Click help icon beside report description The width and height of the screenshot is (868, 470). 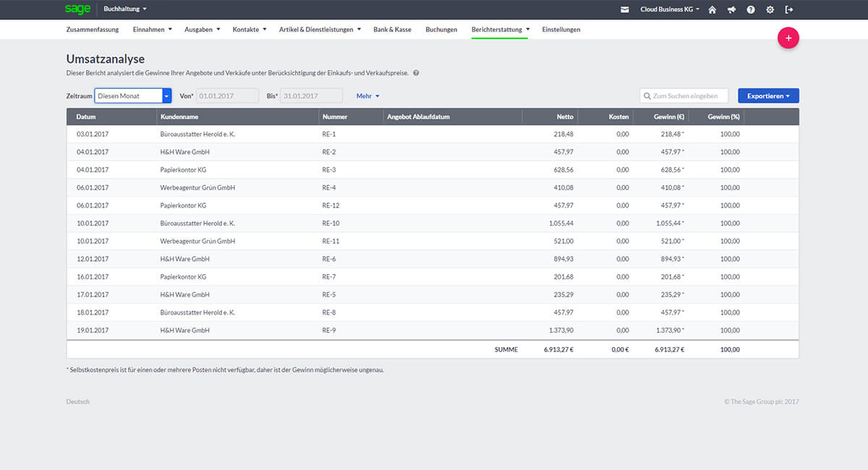click(416, 73)
